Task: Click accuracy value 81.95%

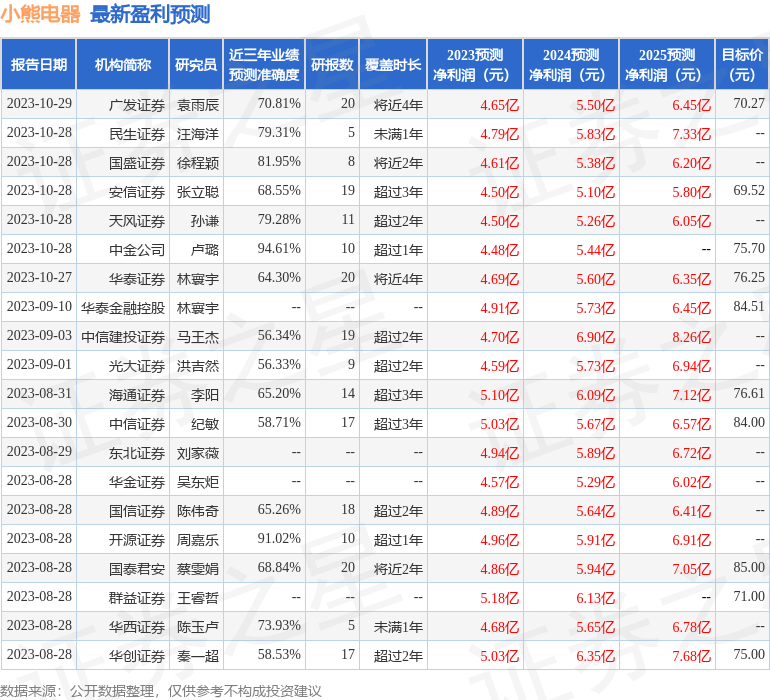Action: [x=279, y=162]
